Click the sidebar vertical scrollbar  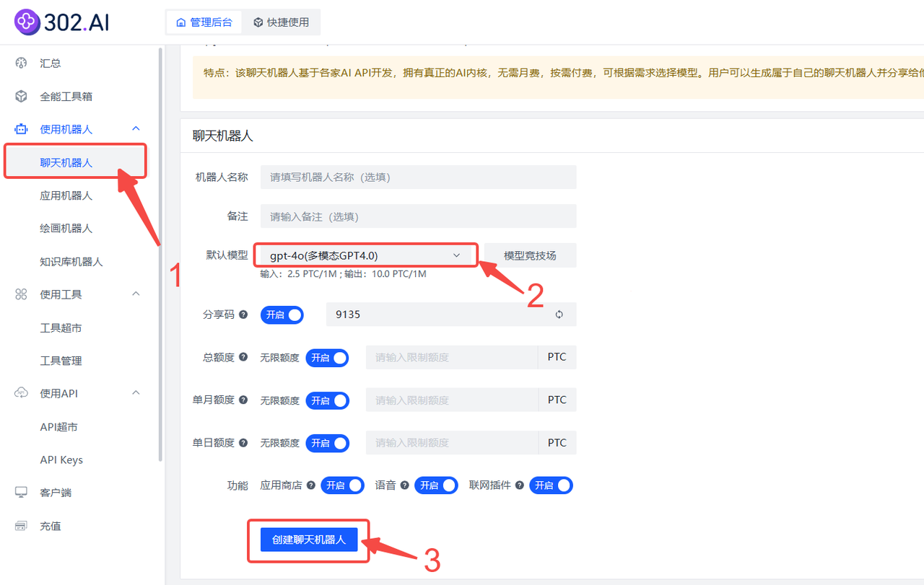click(160, 254)
